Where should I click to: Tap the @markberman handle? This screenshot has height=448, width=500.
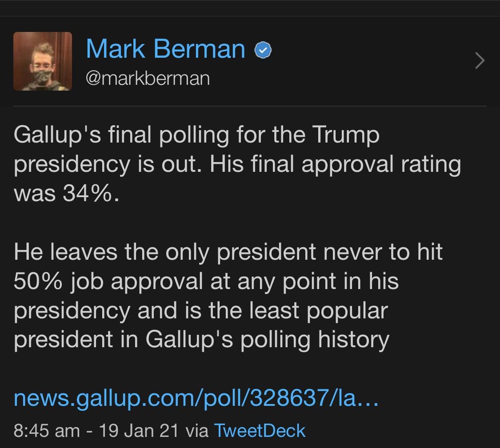[x=148, y=79]
